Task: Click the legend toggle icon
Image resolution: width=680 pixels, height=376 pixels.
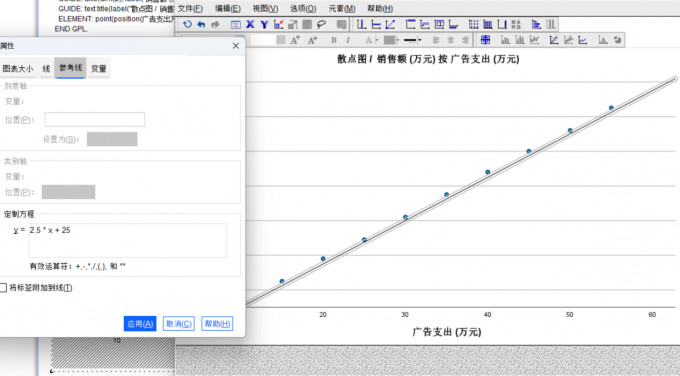Action: (516, 24)
